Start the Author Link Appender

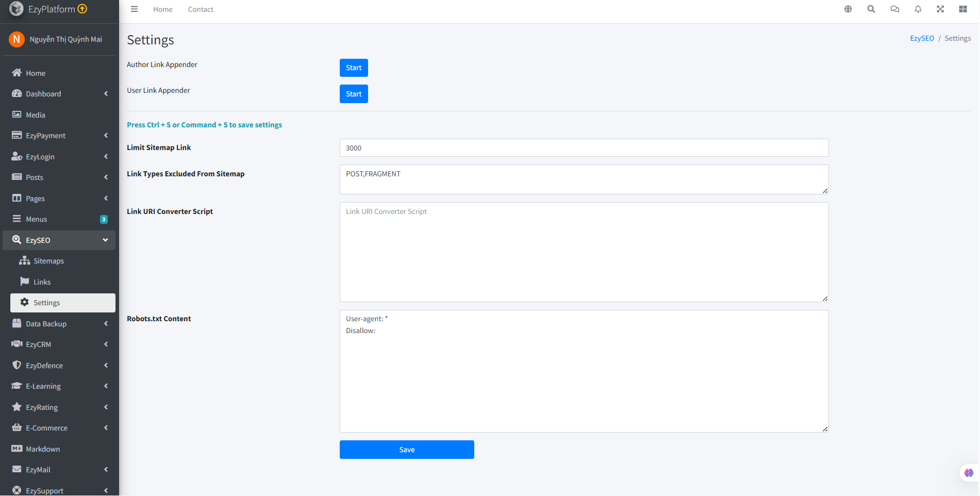354,68
